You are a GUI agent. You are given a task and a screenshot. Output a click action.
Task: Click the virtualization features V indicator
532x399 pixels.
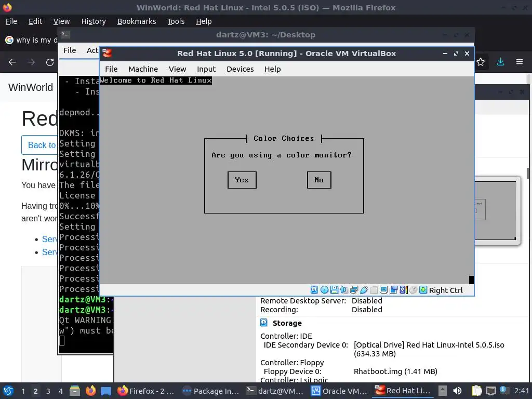tap(403, 290)
